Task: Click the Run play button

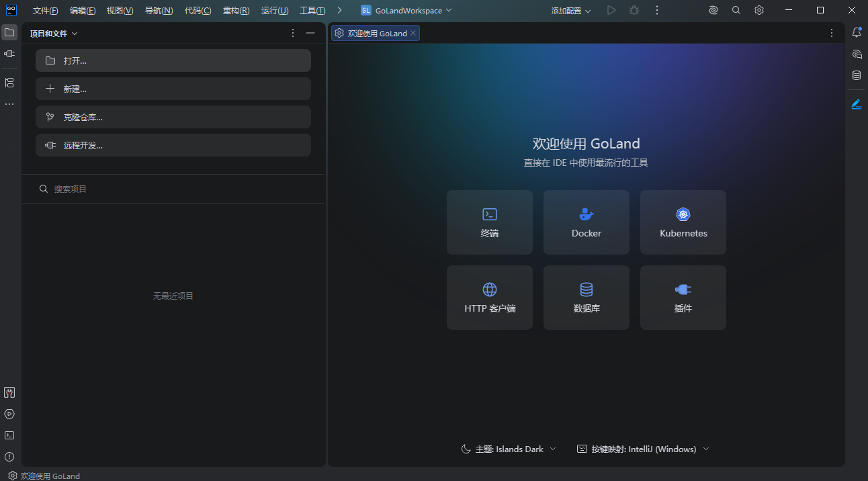Action: click(611, 11)
